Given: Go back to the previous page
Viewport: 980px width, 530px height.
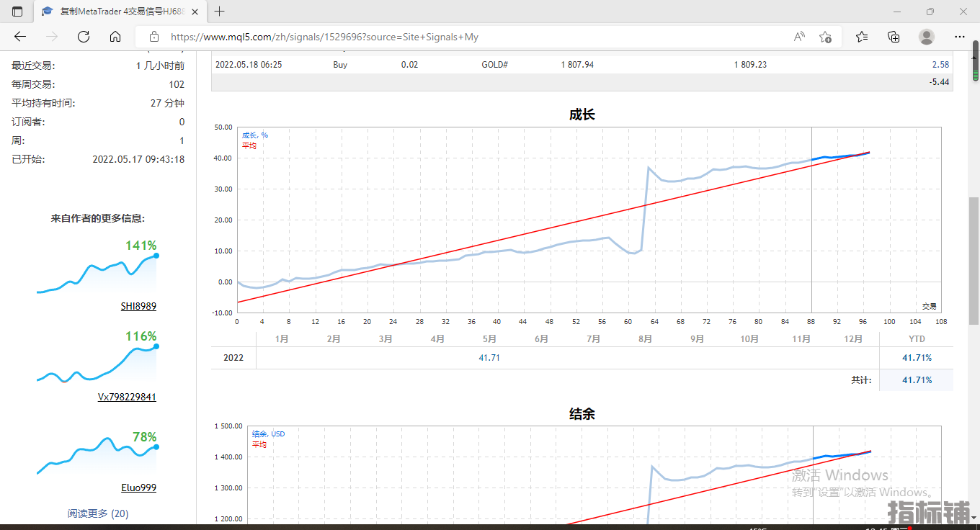Looking at the screenshot, I should (20, 37).
